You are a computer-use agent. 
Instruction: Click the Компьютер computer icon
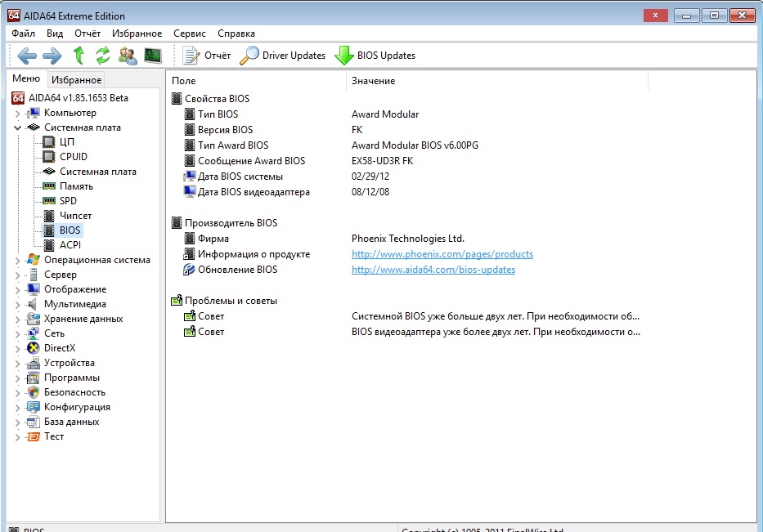33,113
